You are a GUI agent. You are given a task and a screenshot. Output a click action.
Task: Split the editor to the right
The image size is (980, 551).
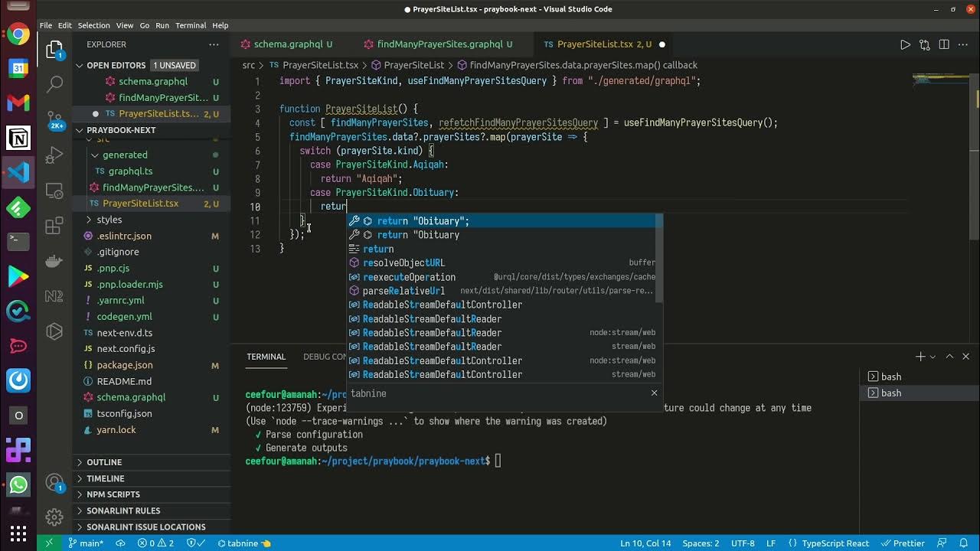pos(944,44)
